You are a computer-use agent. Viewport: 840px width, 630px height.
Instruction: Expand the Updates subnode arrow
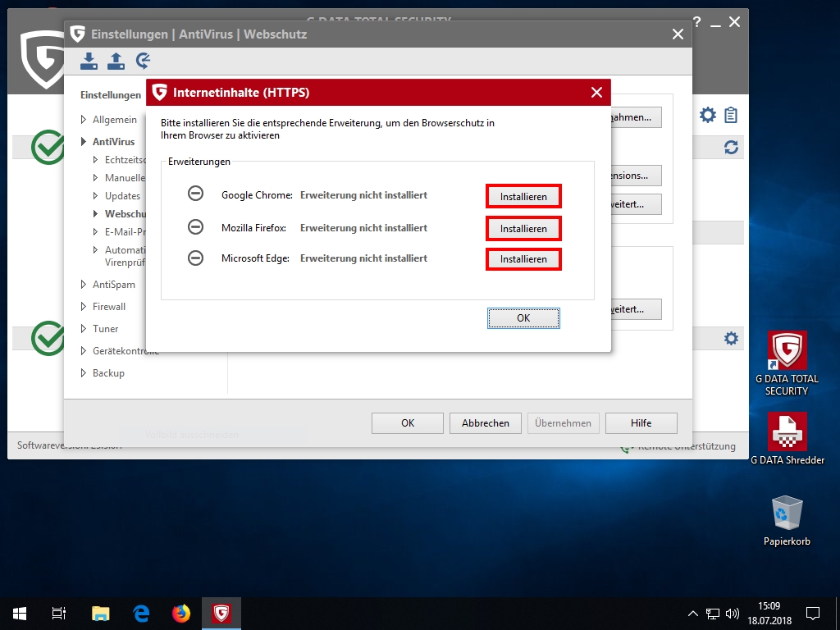[x=95, y=195]
